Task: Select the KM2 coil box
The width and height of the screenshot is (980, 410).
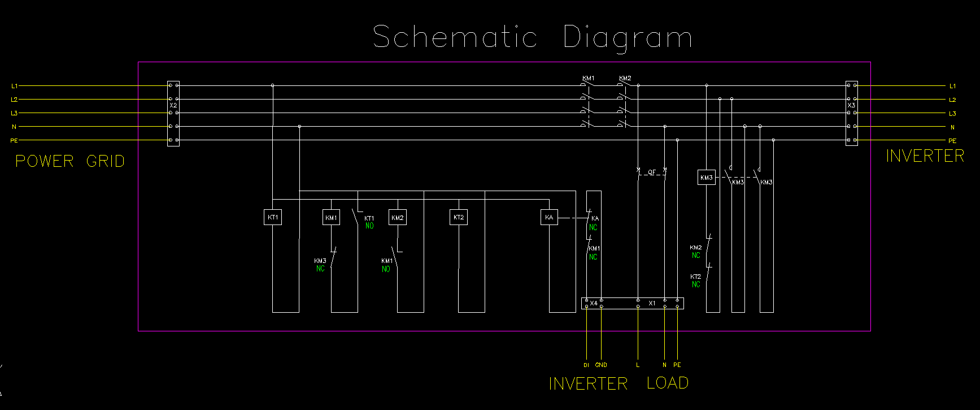Action: (x=398, y=217)
